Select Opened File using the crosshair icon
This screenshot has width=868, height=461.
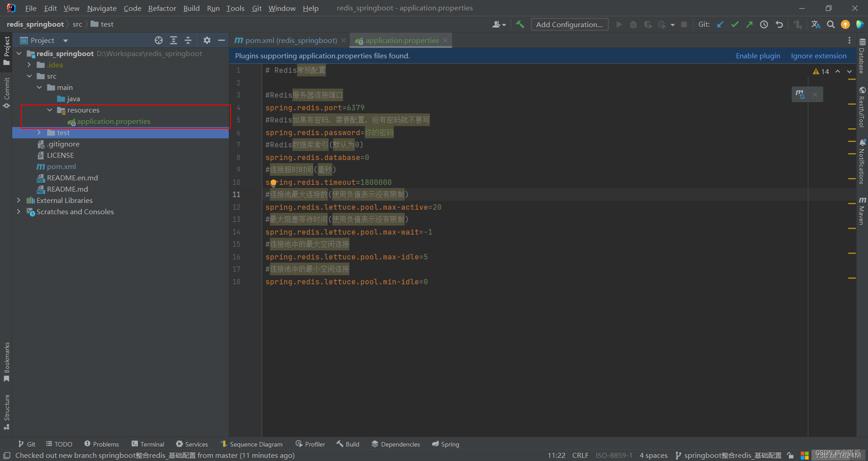pos(159,40)
